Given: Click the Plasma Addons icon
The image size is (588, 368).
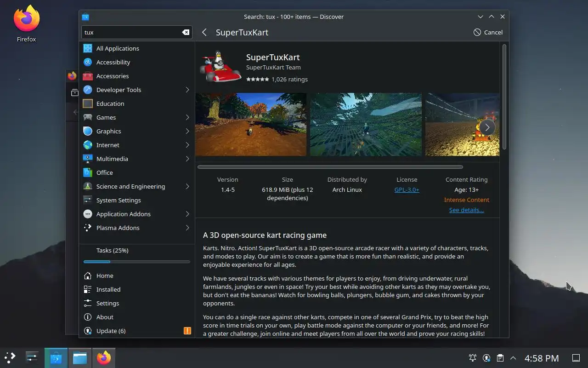Looking at the screenshot, I should (x=88, y=228).
